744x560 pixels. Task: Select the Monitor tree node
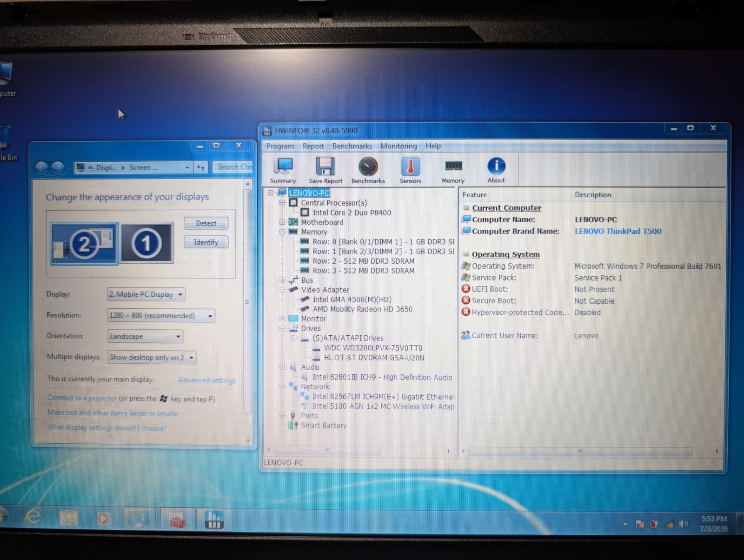[313, 319]
